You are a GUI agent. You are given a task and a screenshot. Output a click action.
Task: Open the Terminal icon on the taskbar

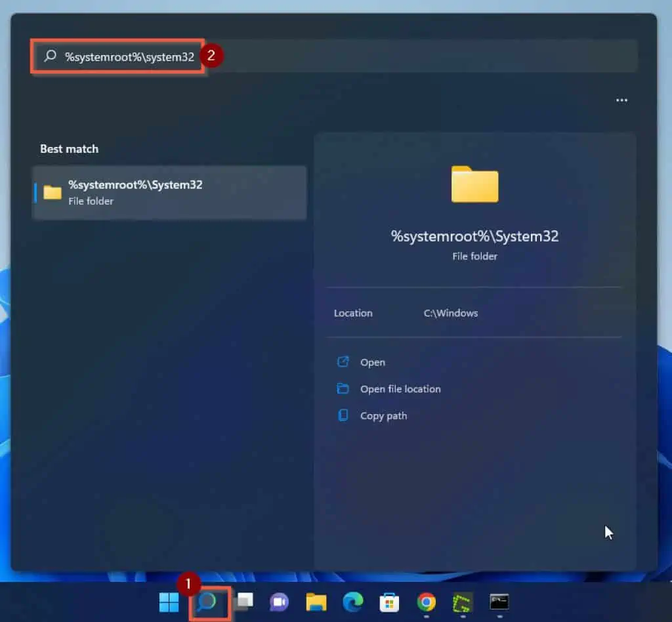pyautogui.click(x=499, y=602)
